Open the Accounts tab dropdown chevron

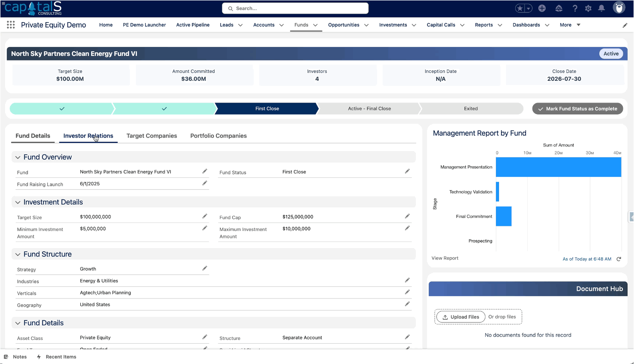point(281,25)
